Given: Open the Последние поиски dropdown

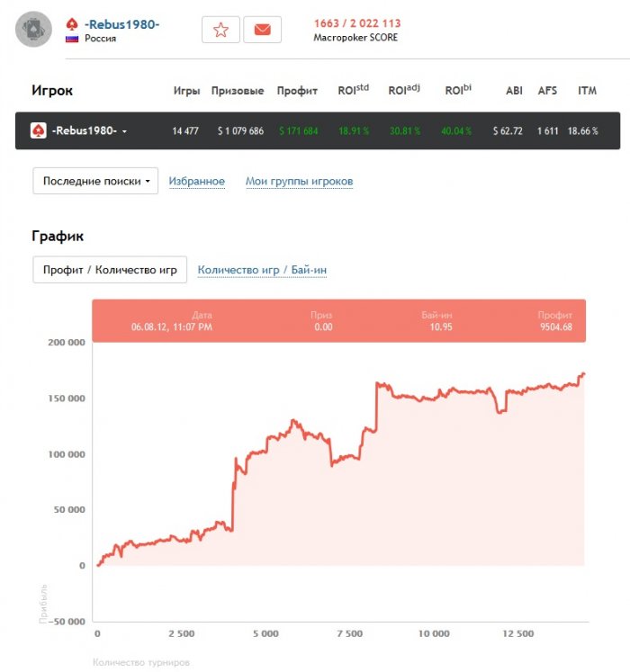Looking at the screenshot, I should (x=95, y=181).
